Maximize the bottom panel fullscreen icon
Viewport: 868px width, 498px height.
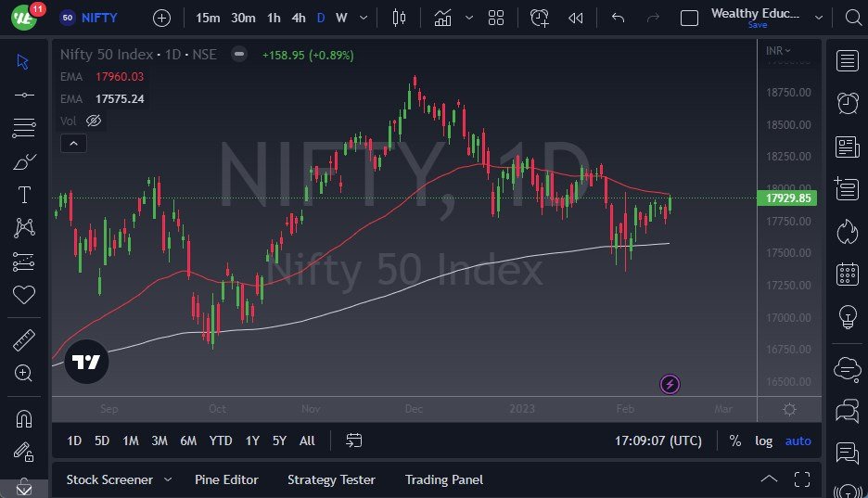[x=801, y=479]
